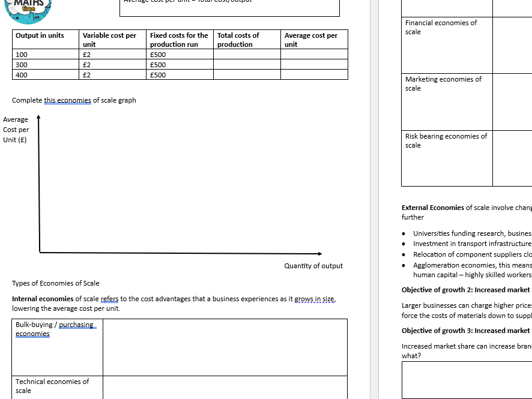Click the 'Larger businesses can charge higher' paragraph
532x399 pixels.
point(467,311)
